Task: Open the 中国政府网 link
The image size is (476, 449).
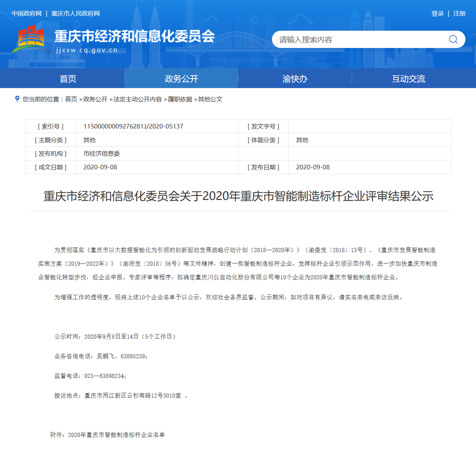Action: 26,14
